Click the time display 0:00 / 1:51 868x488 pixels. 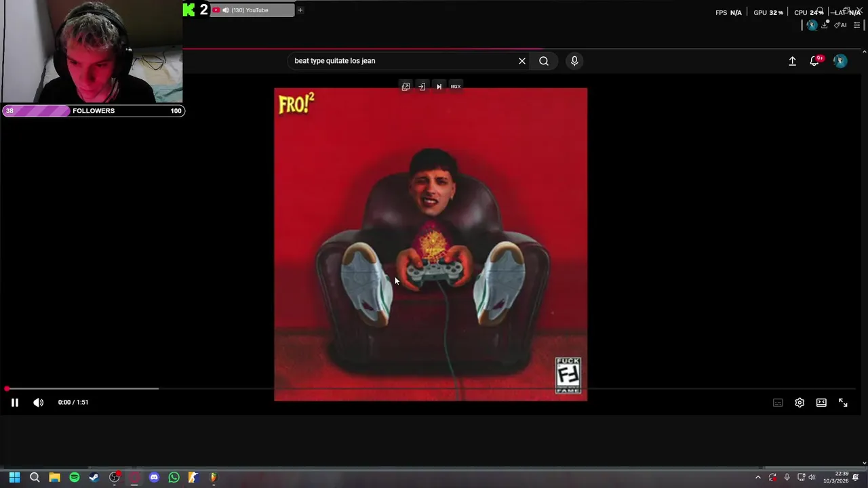pyautogui.click(x=73, y=403)
